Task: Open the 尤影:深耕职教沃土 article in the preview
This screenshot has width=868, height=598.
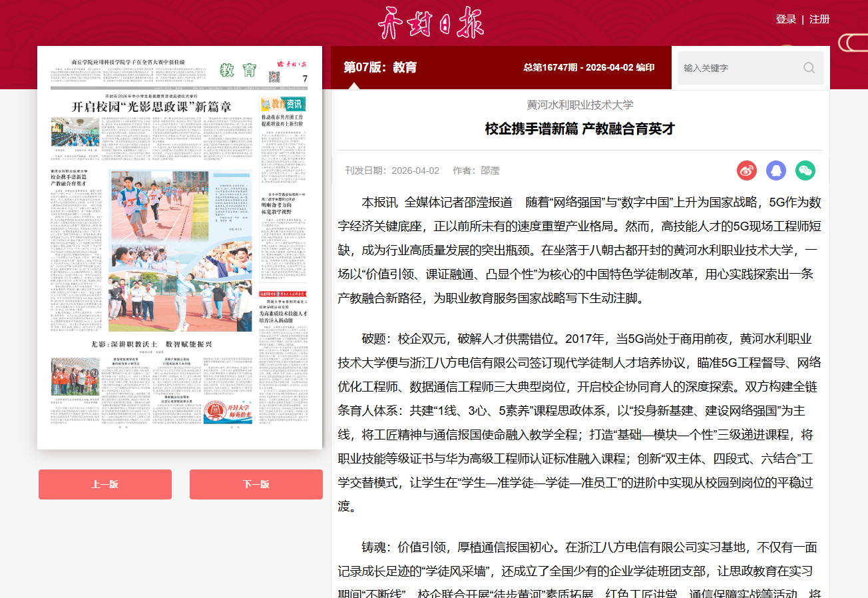Action: pos(151,344)
